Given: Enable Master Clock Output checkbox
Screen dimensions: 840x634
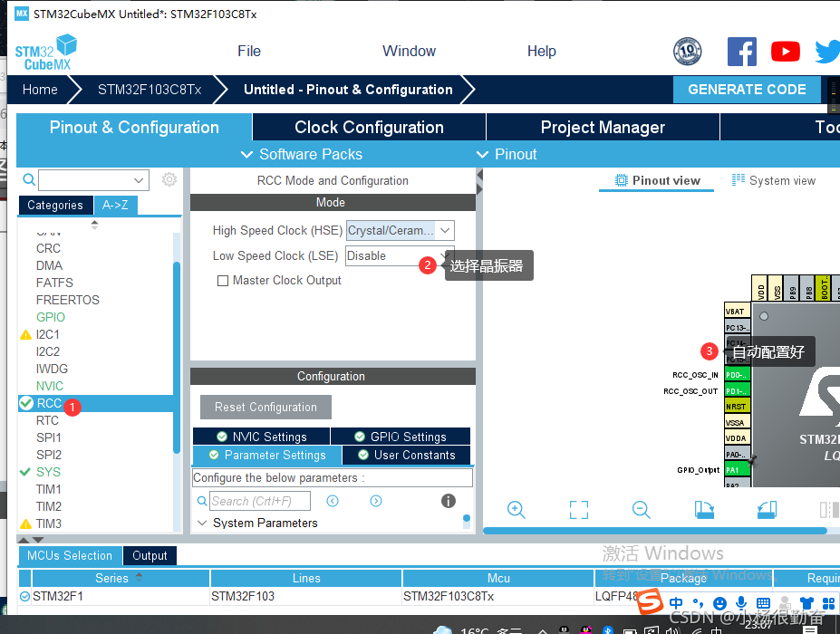Looking at the screenshot, I should tap(223, 281).
